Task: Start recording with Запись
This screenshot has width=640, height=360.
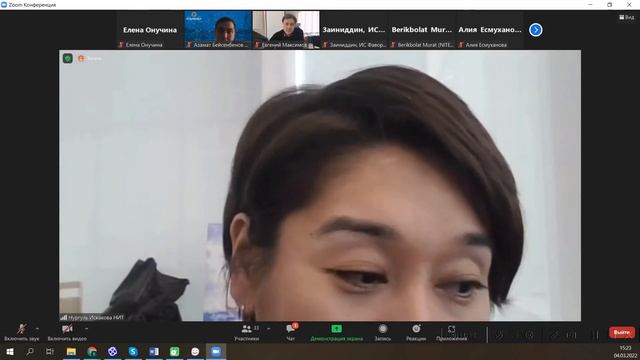Action: pos(382,333)
